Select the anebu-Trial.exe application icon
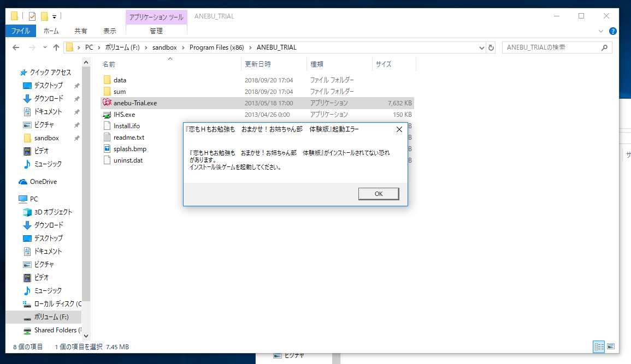Screen dimensions: 631x364 107,103
